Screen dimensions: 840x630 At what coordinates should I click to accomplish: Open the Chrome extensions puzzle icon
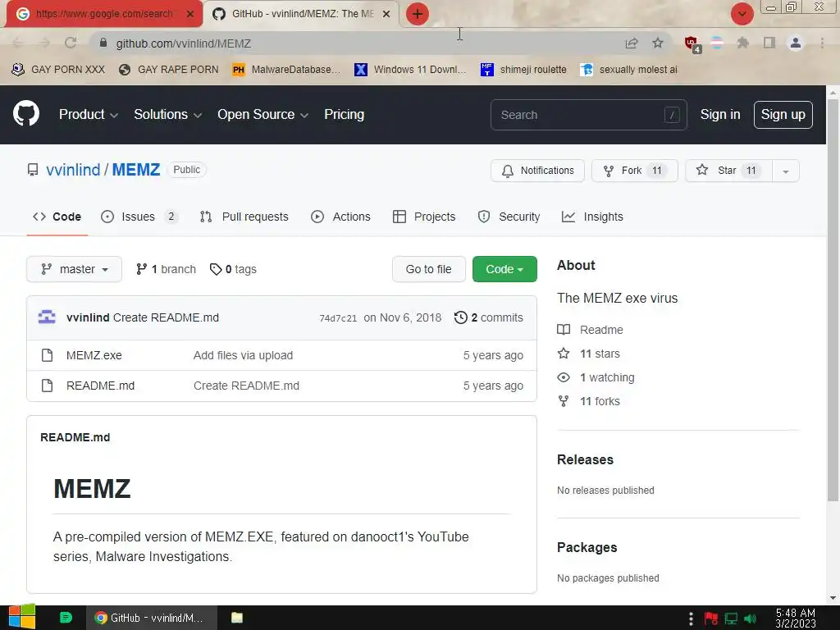click(x=742, y=43)
